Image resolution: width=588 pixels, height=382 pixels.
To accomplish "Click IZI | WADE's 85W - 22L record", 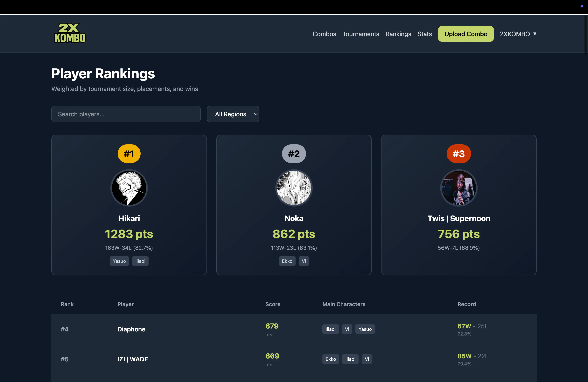I will pyautogui.click(x=473, y=356).
